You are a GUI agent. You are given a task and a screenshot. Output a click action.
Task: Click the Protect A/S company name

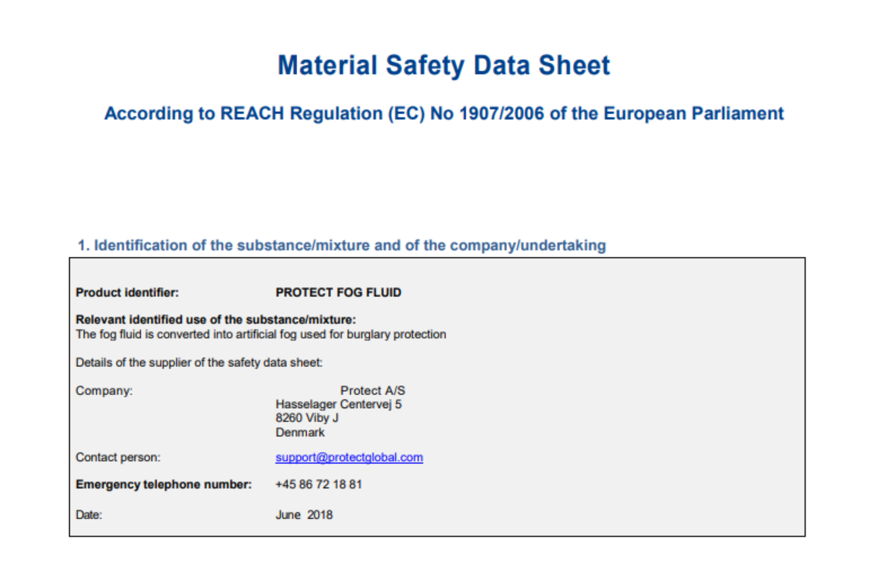372,391
